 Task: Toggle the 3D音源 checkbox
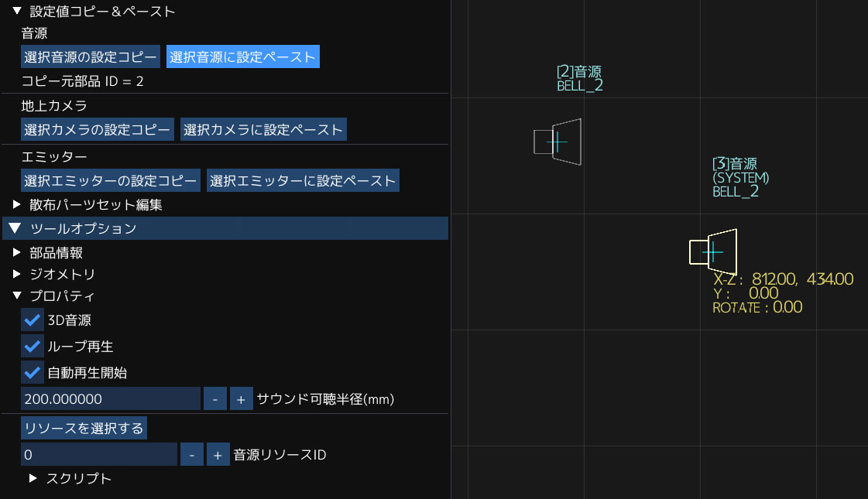[33, 320]
